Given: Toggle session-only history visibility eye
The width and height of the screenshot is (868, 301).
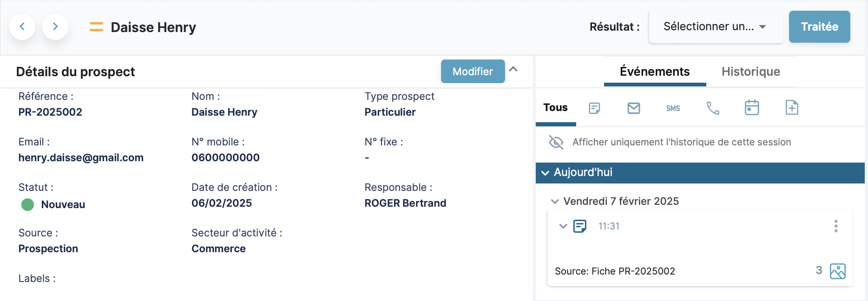Looking at the screenshot, I should (556, 142).
